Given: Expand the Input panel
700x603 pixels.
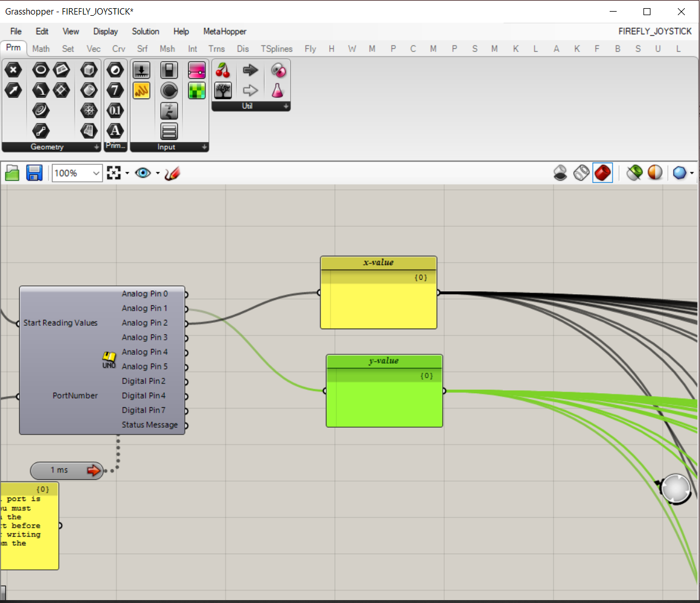Looking at the screenshot, I should coord(205,147).
